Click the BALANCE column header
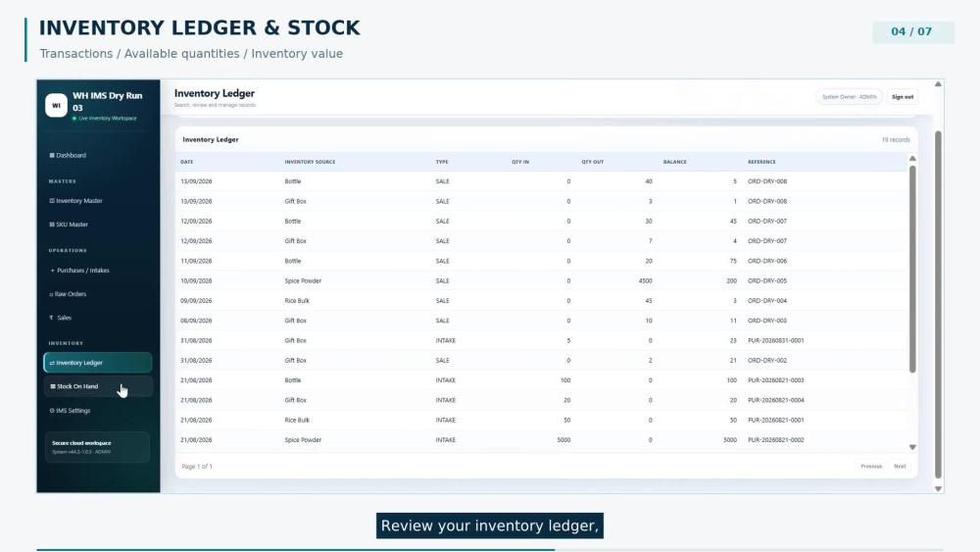 675,162
